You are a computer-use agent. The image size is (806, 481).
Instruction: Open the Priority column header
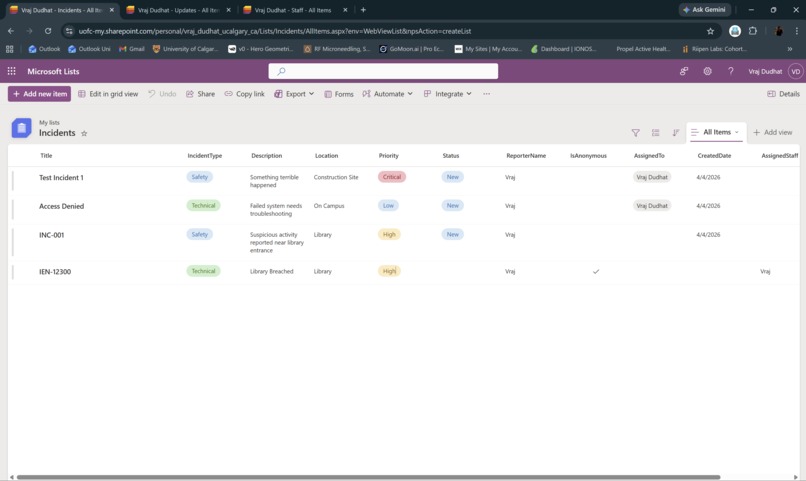(x=389, y=156)
